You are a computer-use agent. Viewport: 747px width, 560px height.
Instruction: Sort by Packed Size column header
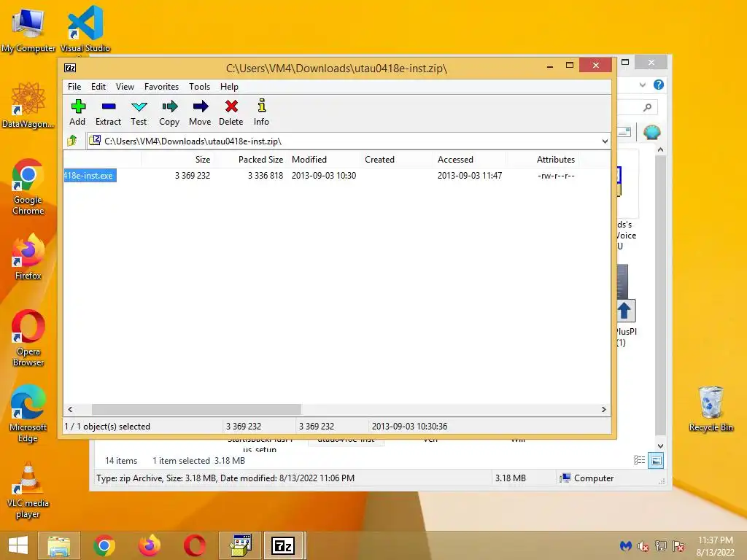tap(250, 160)
